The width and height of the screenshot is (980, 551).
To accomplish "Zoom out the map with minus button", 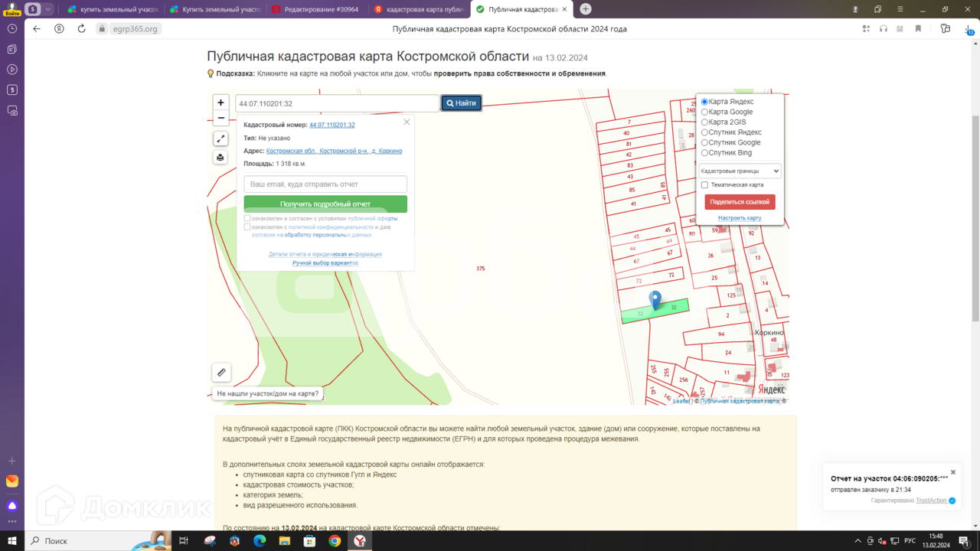I will (220, 119).
